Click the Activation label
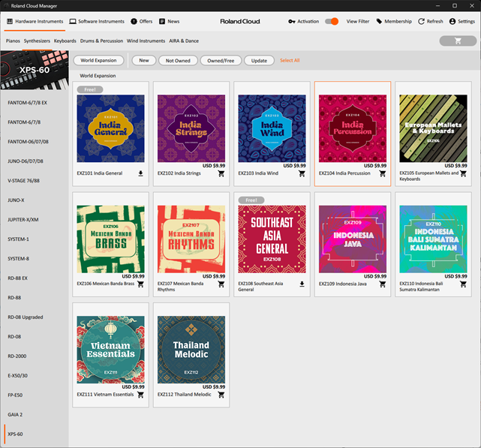 308,22
